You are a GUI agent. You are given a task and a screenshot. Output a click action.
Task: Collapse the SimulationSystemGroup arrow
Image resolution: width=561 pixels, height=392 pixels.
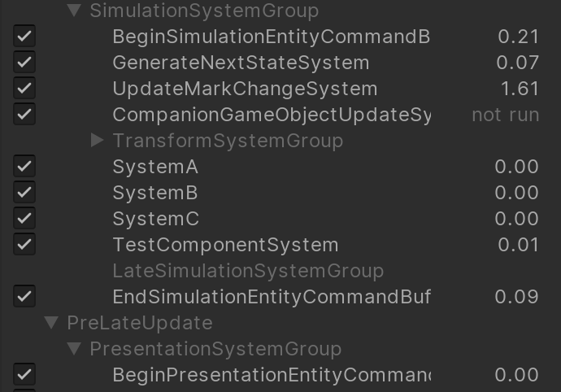[75, 11]
